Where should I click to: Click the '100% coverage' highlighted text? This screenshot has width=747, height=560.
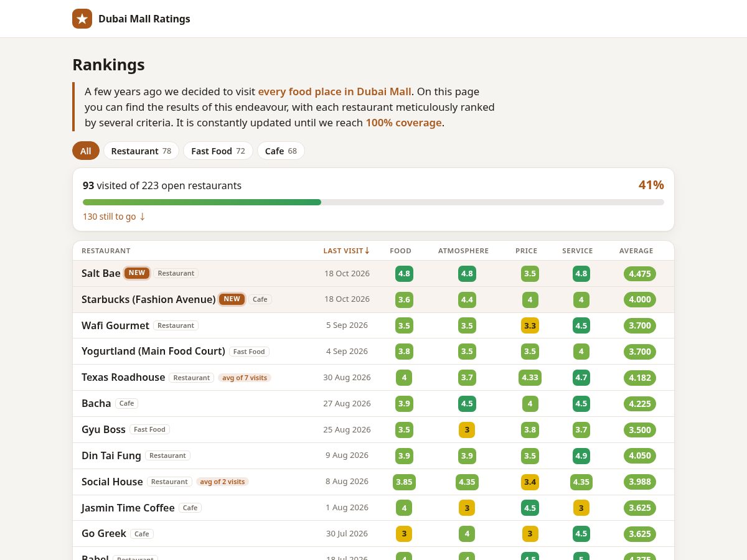point(403,123)
